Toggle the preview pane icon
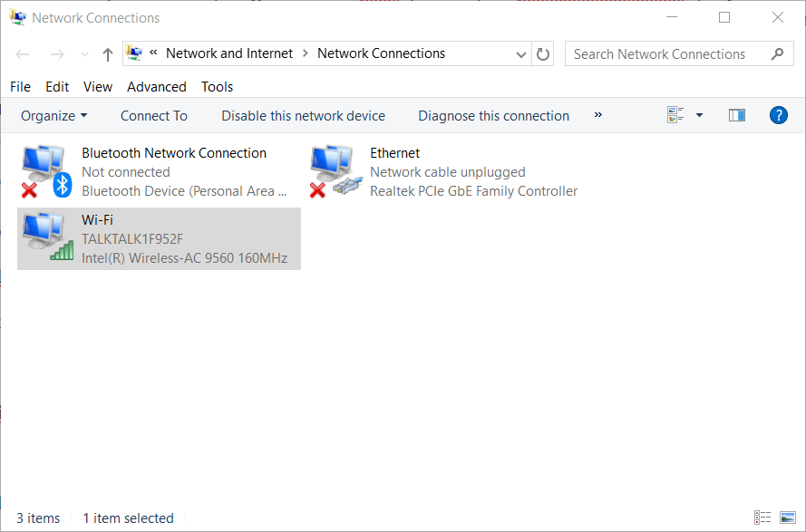 737,115
